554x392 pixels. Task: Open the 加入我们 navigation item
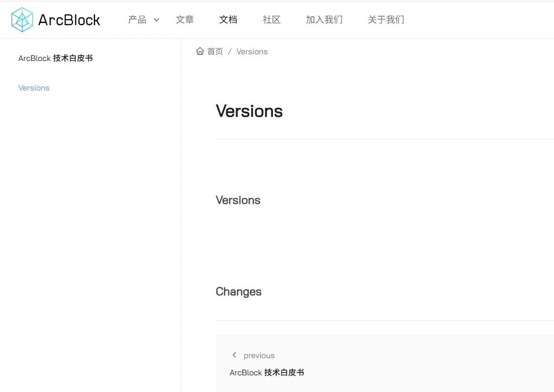324,20
